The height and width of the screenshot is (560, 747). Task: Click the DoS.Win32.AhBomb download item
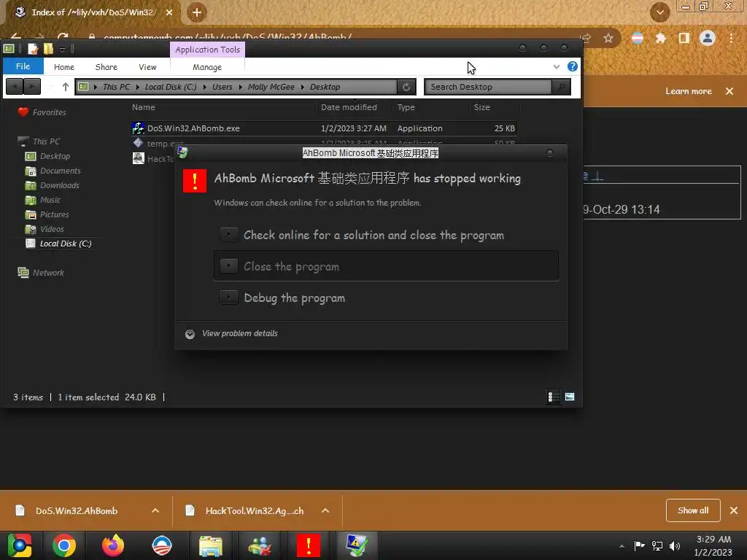point(76,510)
